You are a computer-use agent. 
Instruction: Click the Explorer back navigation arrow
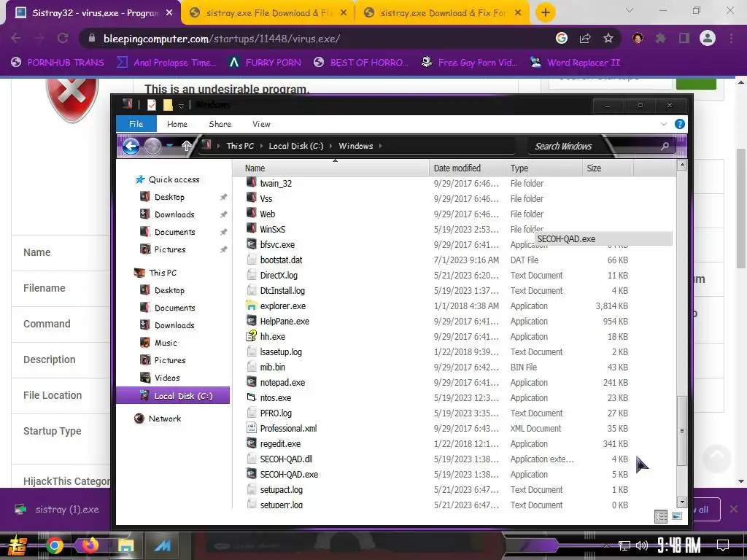[131, 146]
